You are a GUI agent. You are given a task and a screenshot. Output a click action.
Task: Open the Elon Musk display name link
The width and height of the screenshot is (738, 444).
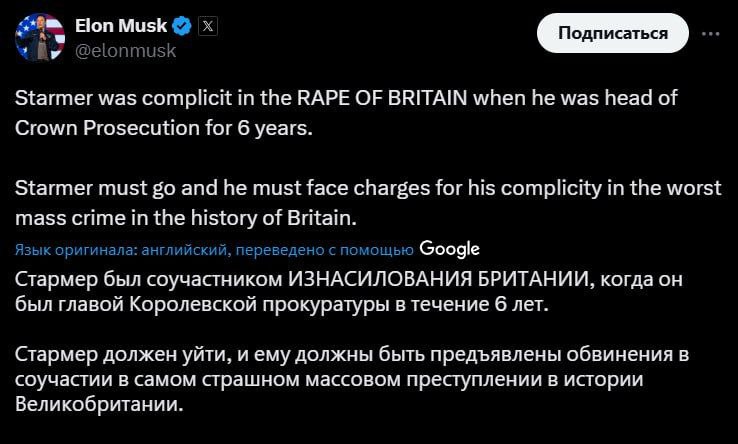121,26
